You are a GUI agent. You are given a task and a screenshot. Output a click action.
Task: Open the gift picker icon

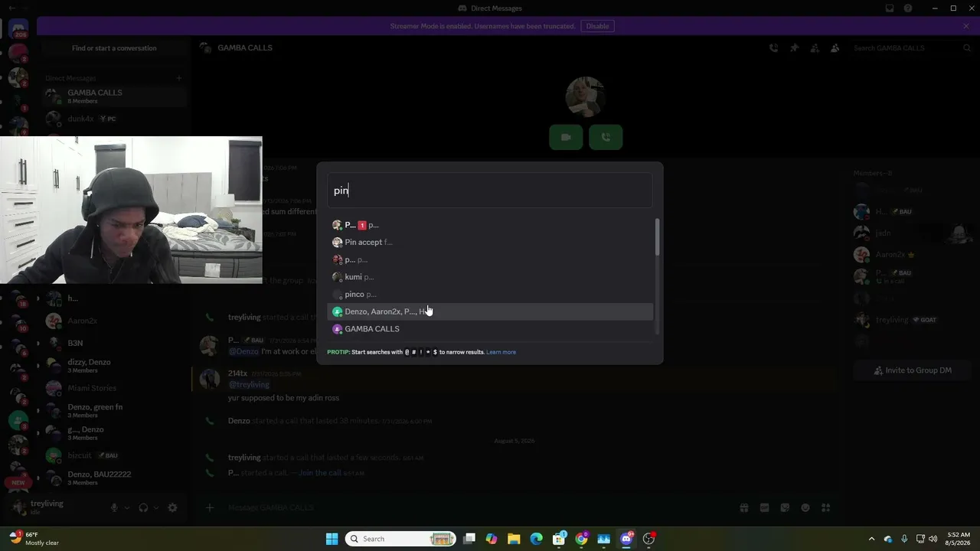point(743,507)
